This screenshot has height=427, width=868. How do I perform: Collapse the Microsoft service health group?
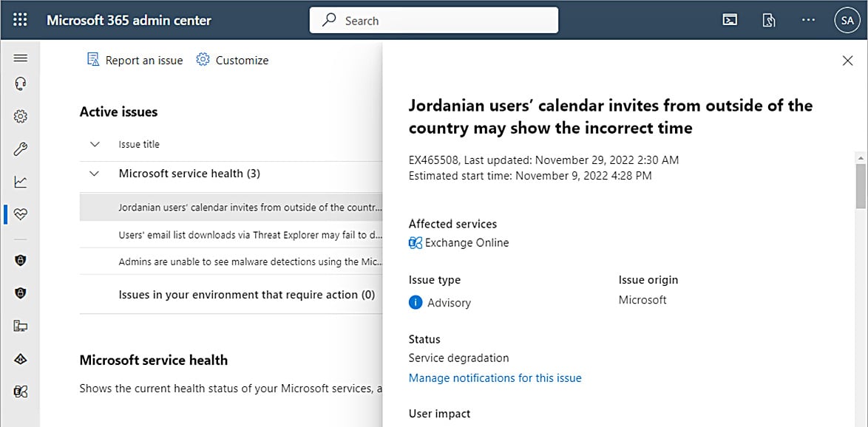[x=95, y=174]
